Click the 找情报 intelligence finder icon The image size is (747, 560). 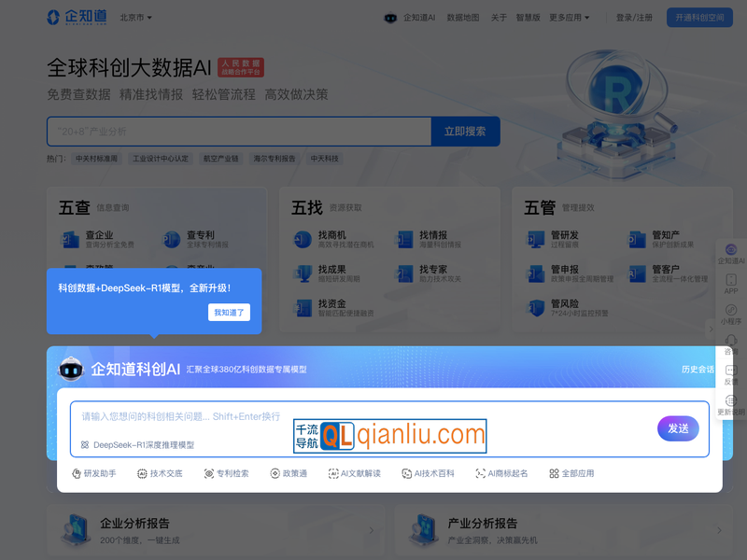click(406, 240)
